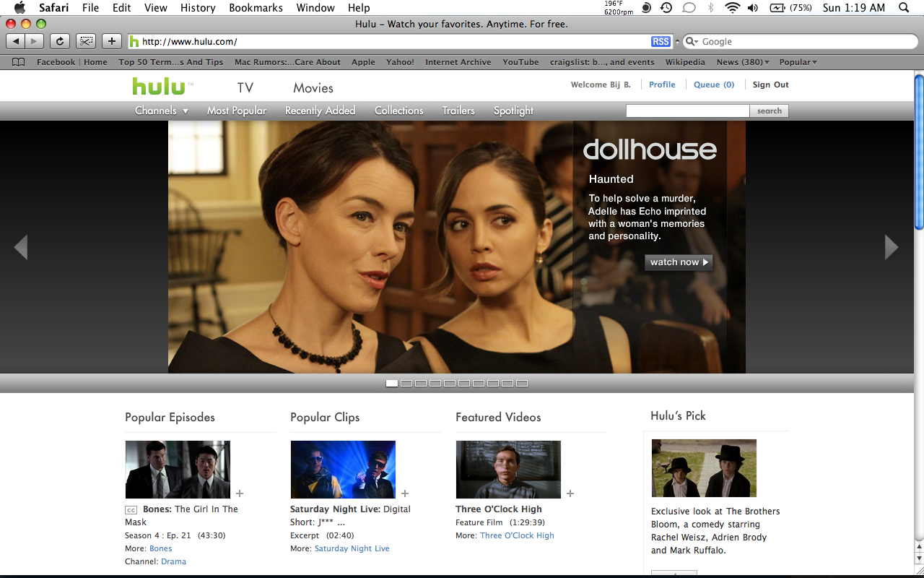The width and height of the screenshot is (924, 578).
Task: Open the File menu
Action: pos(90,8)
